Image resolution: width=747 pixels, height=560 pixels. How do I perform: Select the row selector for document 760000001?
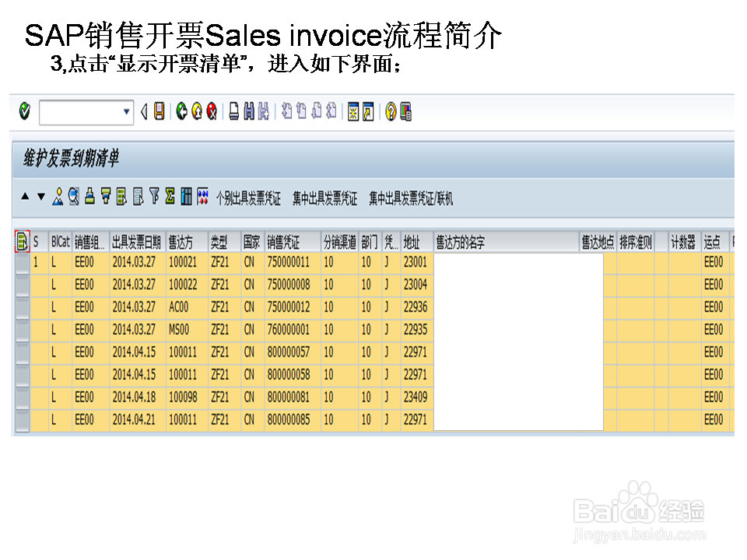[23, 330]
